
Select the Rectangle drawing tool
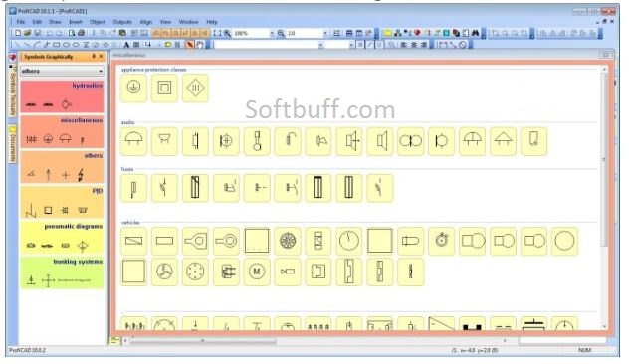click(x=57, y=45)
